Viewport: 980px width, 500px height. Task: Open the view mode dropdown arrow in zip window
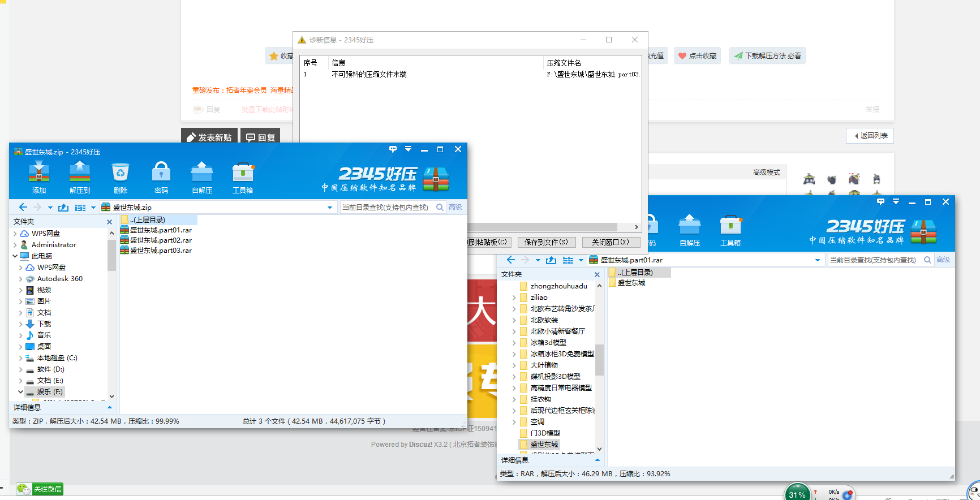point(93,208)
